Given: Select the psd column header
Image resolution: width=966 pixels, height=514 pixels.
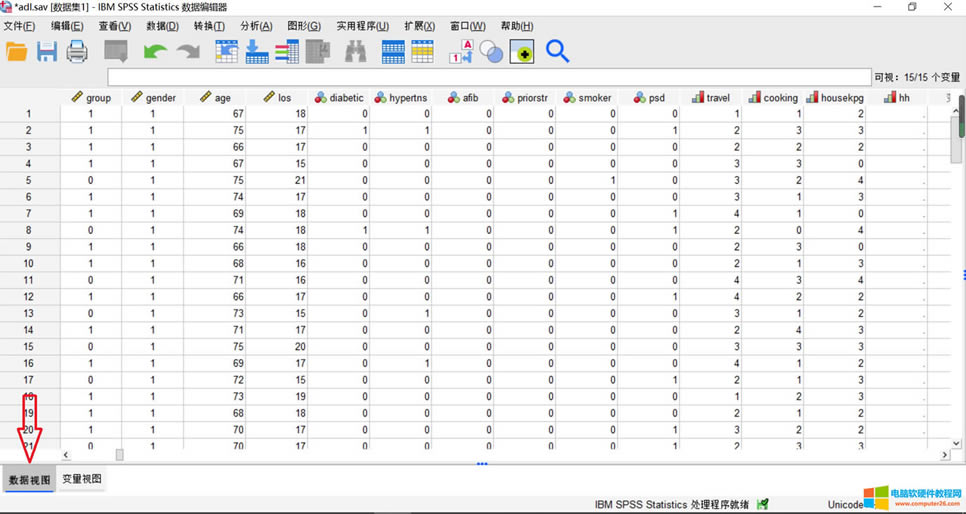Looking at the screenshot, I should 649,97.
